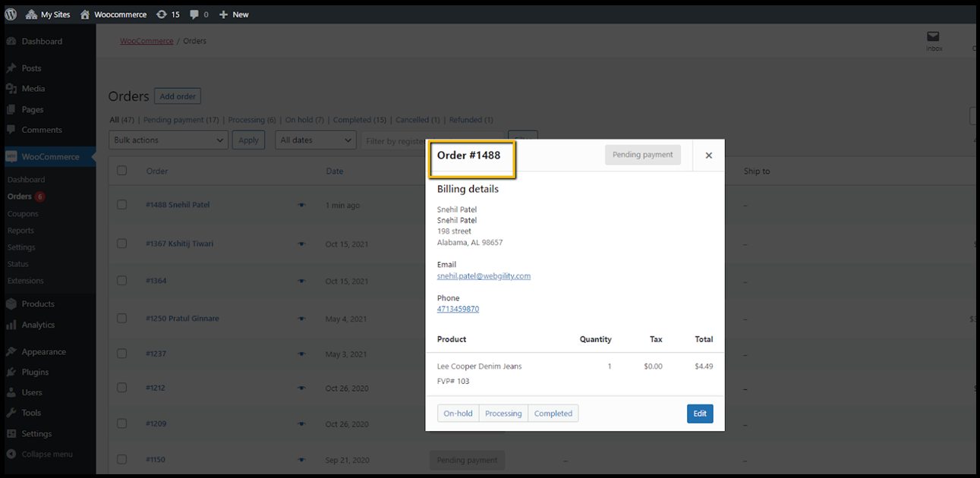
Task: Open the Inbox envelope icon
Action: (x=933, y=37)
